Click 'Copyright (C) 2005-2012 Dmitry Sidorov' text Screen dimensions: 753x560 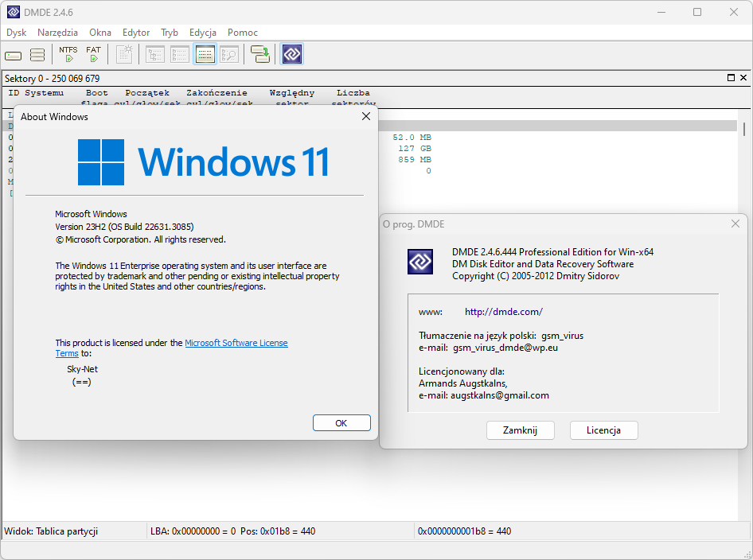pos(536,276)
